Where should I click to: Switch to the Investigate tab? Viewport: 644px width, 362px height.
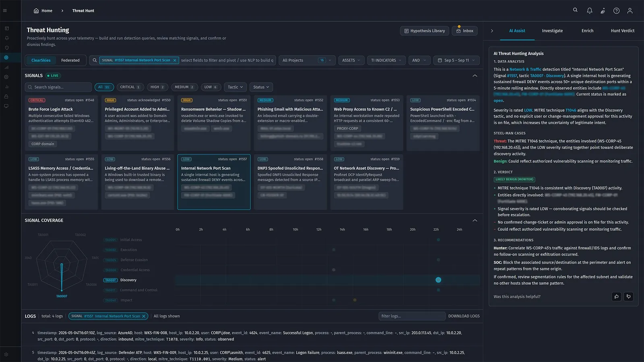[552, 31]
